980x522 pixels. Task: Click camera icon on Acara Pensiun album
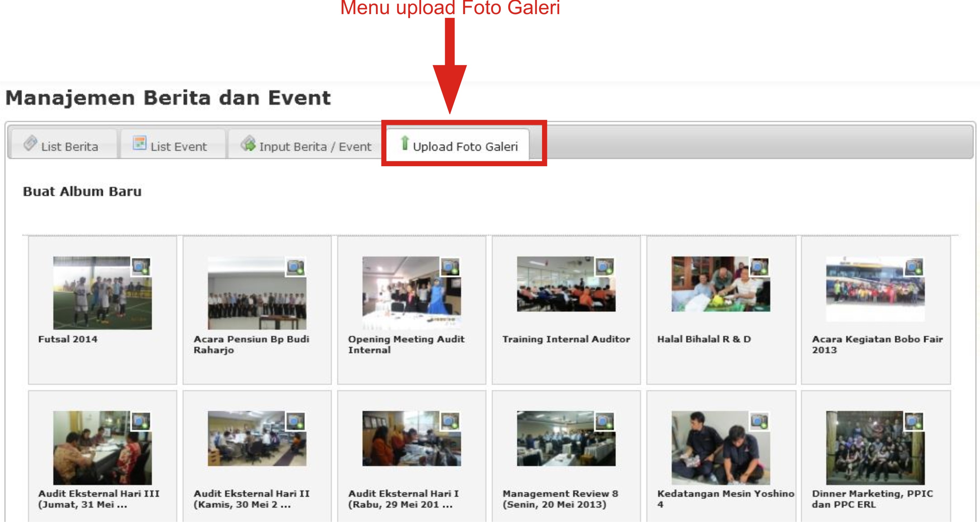(x=296, y=267)
